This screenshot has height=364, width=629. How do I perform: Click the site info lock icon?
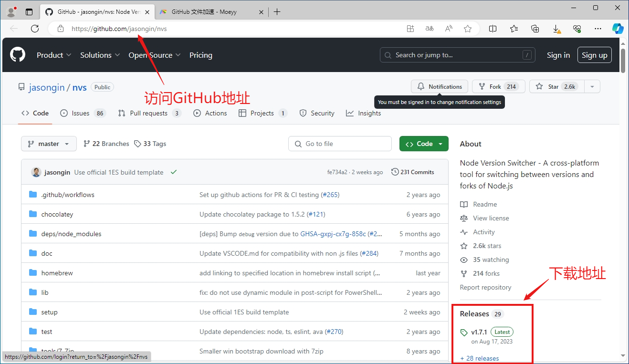pos(60,29)
